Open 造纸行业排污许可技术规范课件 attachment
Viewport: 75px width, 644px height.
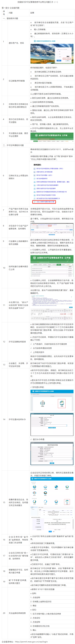tap(46, 188)
